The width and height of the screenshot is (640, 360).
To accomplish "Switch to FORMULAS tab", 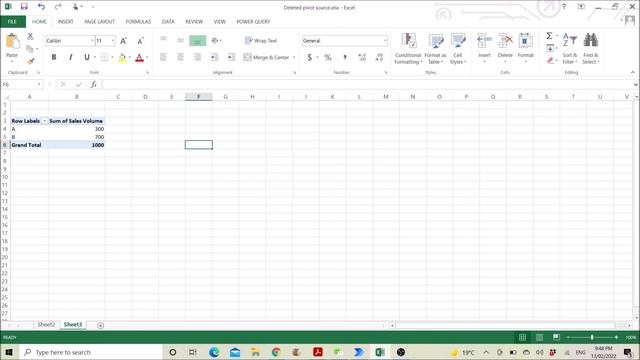I will [x=138, y=22].
